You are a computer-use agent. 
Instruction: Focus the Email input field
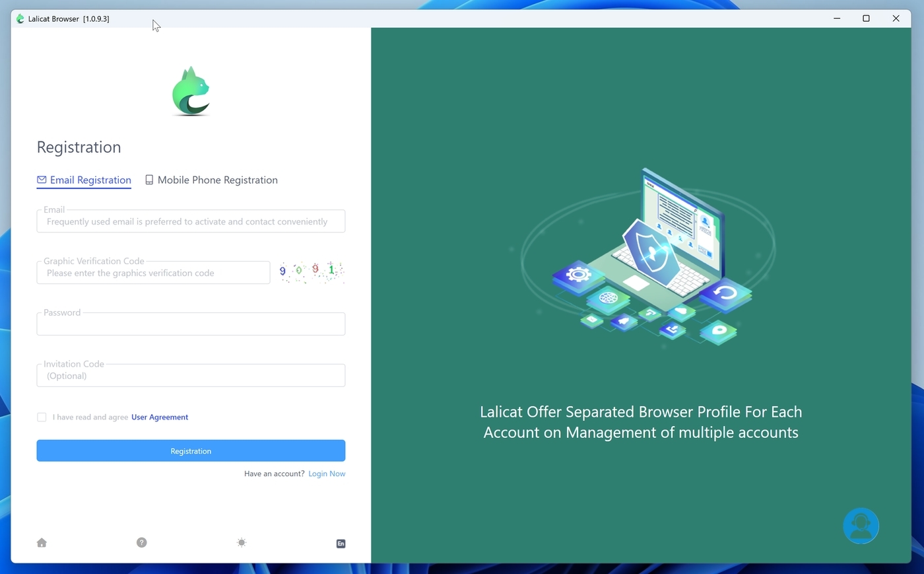191,221
